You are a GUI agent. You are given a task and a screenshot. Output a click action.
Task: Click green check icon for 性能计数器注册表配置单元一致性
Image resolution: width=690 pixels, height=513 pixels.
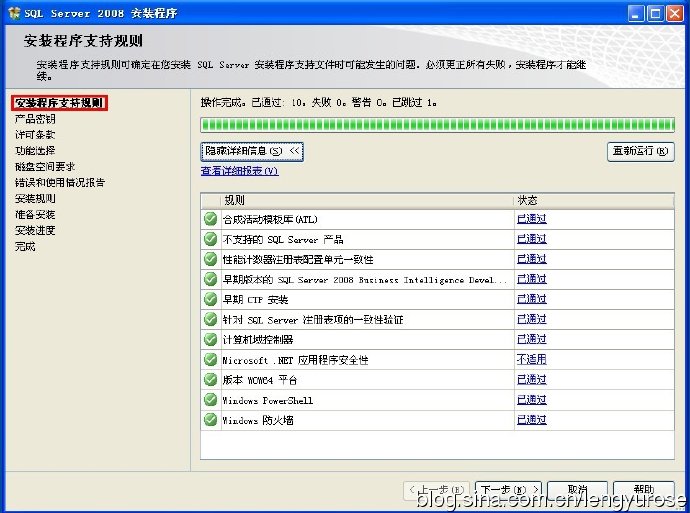coord(211,259)
